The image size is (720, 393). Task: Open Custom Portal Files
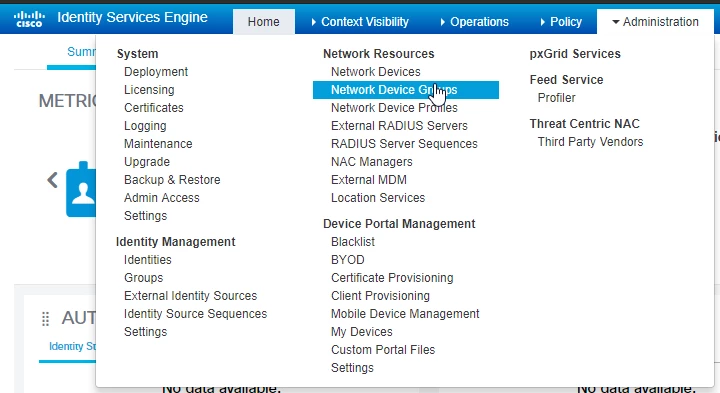(x=383, y=349)
